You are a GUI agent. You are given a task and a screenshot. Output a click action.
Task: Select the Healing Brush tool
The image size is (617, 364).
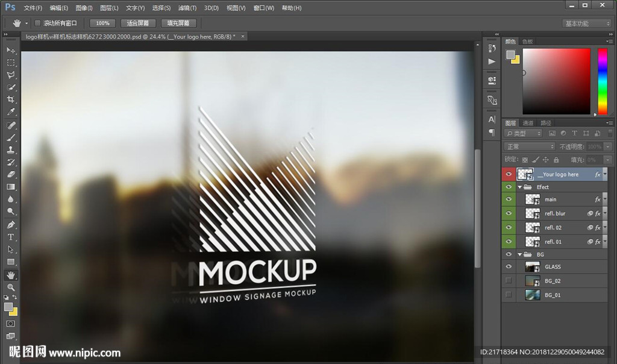(11, 125)
